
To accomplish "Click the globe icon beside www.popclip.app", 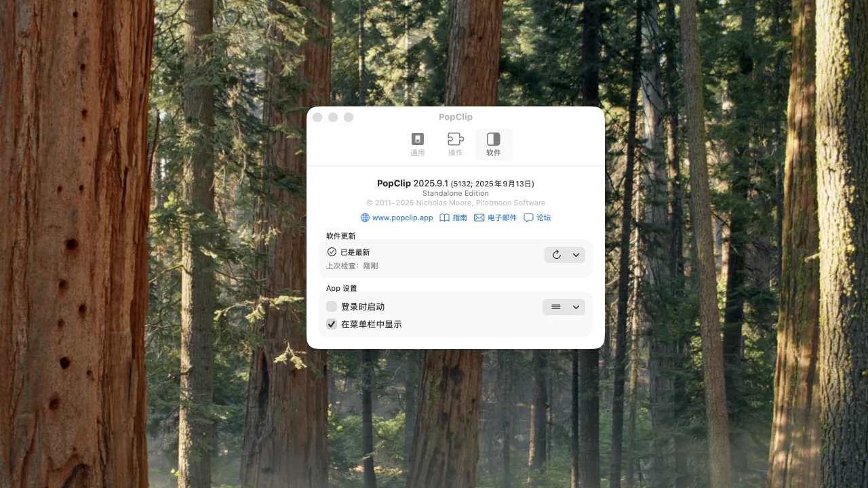I will click(x=365, y=218).
